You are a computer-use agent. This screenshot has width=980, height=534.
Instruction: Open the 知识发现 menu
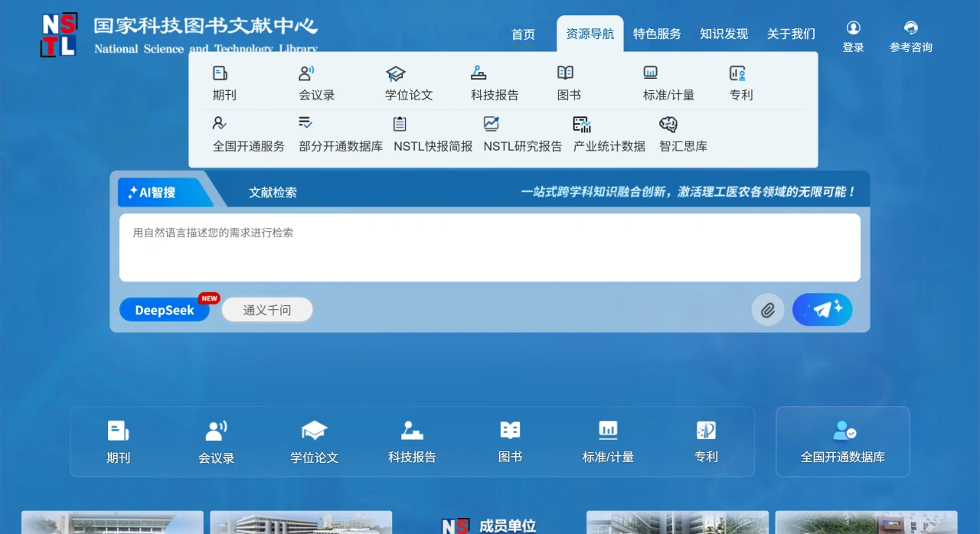click(724, 34)
